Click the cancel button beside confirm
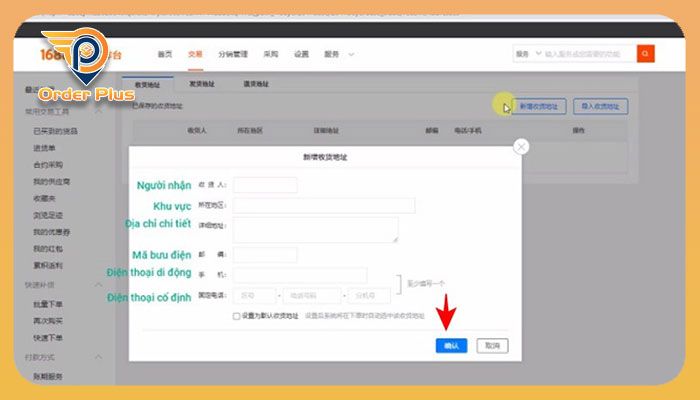 [x=492, y=346]
